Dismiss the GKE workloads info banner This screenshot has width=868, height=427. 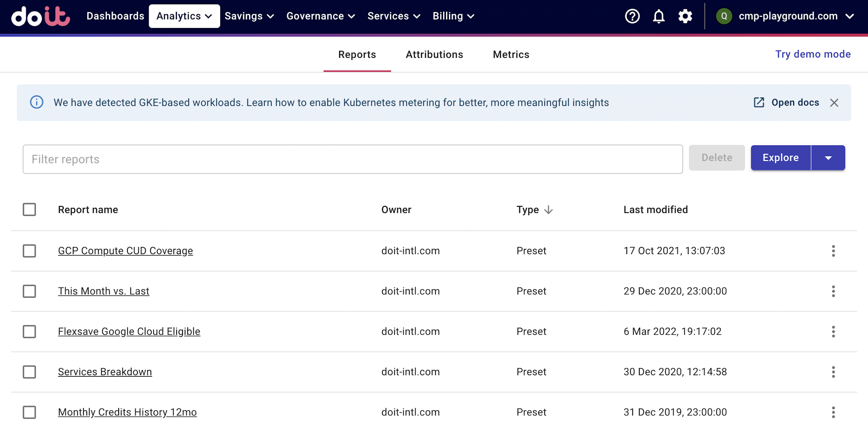coord(834,103)
